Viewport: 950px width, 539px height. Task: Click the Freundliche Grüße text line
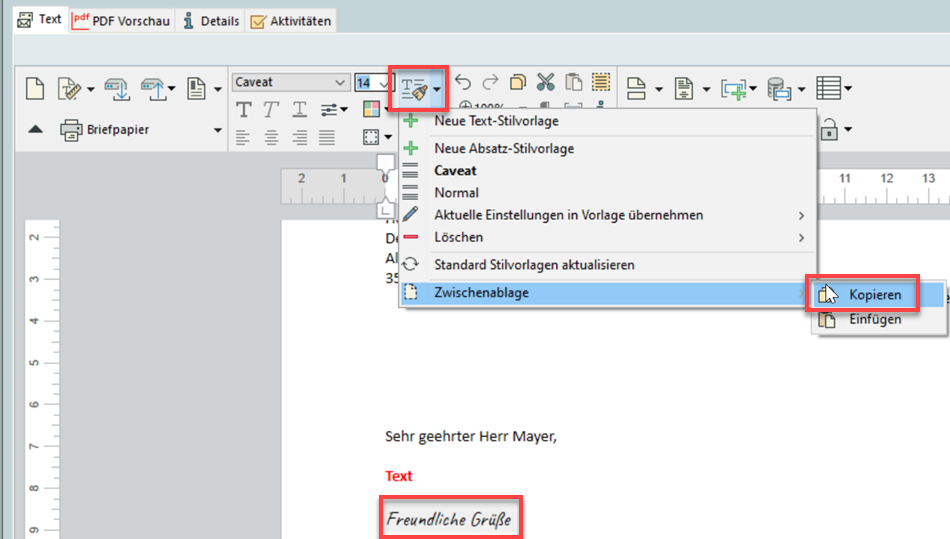click(x=450, y=520)
